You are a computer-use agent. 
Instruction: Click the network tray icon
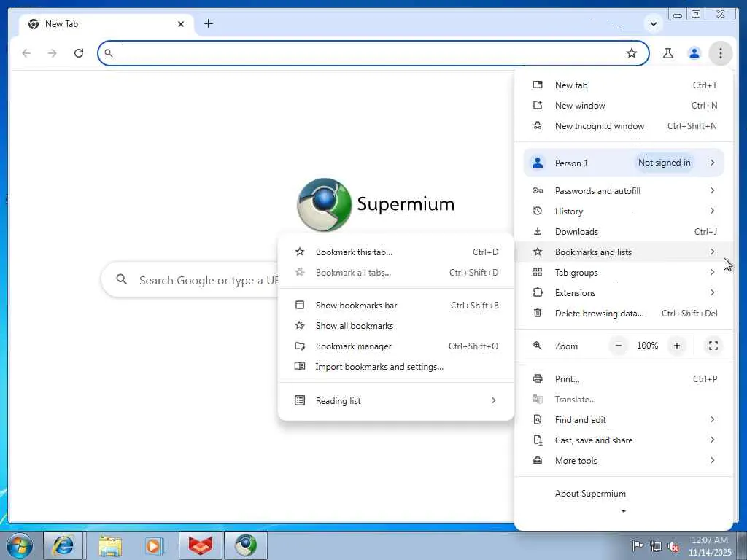(656, 547)
